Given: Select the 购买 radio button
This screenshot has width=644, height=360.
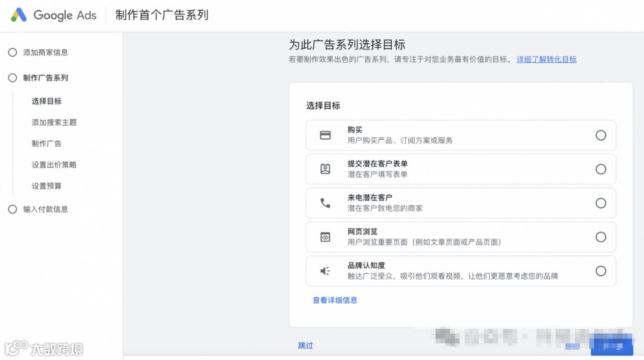Looking at the screenshot, I should [600, 135].
